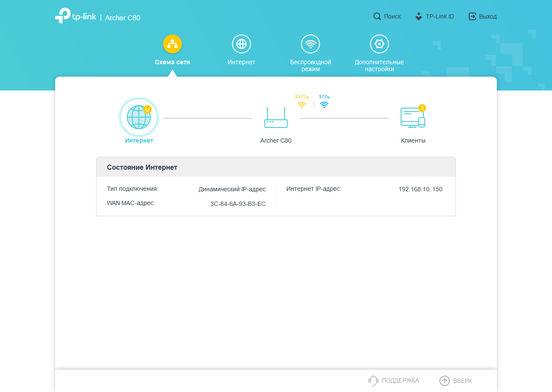Select the Интернет globe in the network diagram
This screenshot has width=552, height=392.
click(x=139, y=117)
